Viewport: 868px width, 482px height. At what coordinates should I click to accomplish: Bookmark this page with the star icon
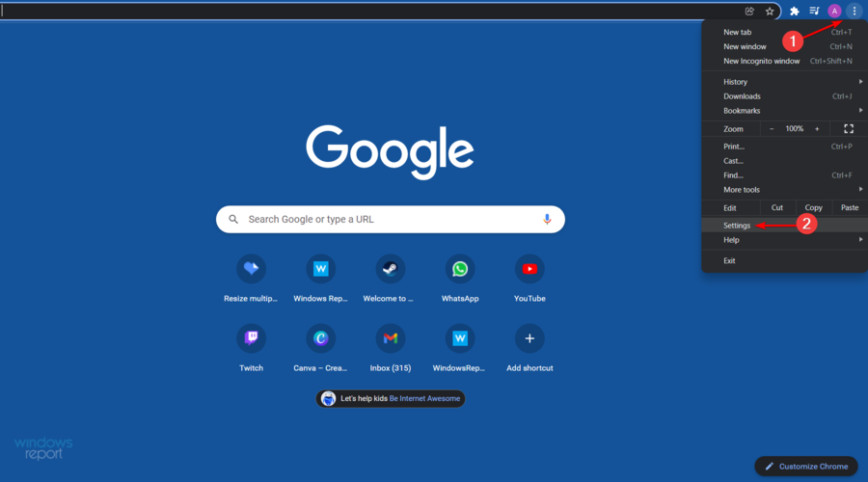point(770,11)
